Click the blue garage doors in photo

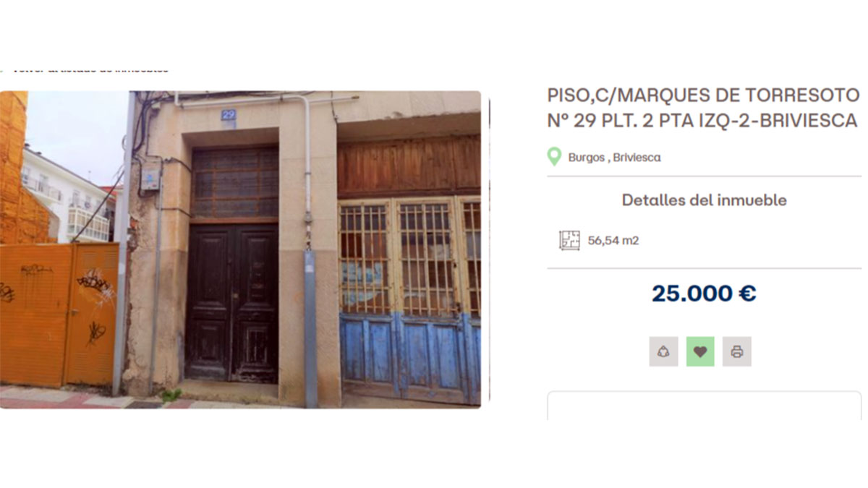click(x=410, y=357)
